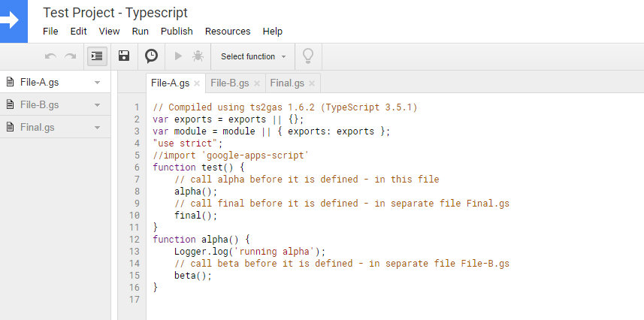The height and width of the screenshot is (320, 644).
Task: Click line 17 in the code editor
Action: tap(301, 300)
